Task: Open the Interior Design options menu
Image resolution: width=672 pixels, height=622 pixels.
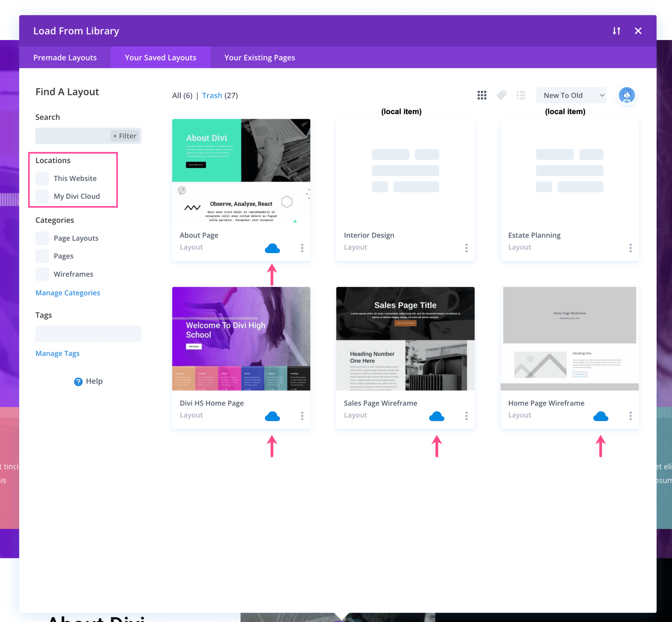Action: pyautogui.click(x=466, y=248)
